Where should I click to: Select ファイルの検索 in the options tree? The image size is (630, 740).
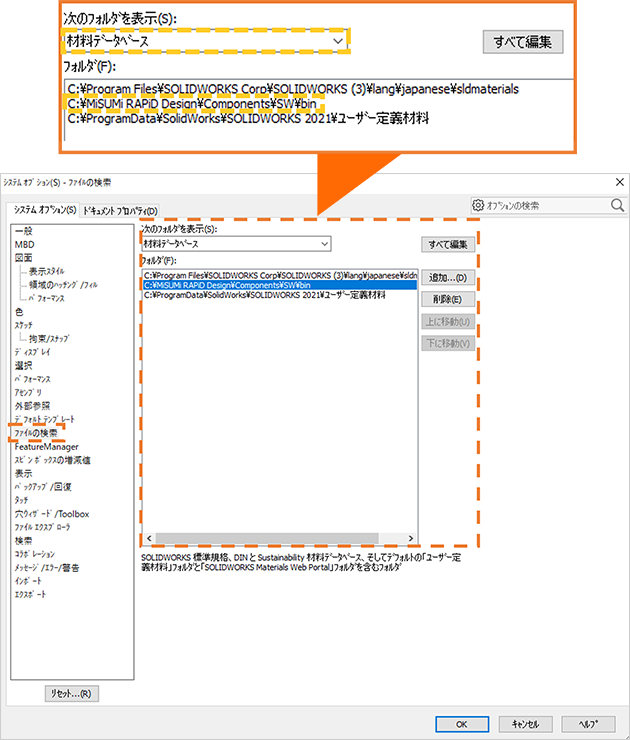[36, 433]
